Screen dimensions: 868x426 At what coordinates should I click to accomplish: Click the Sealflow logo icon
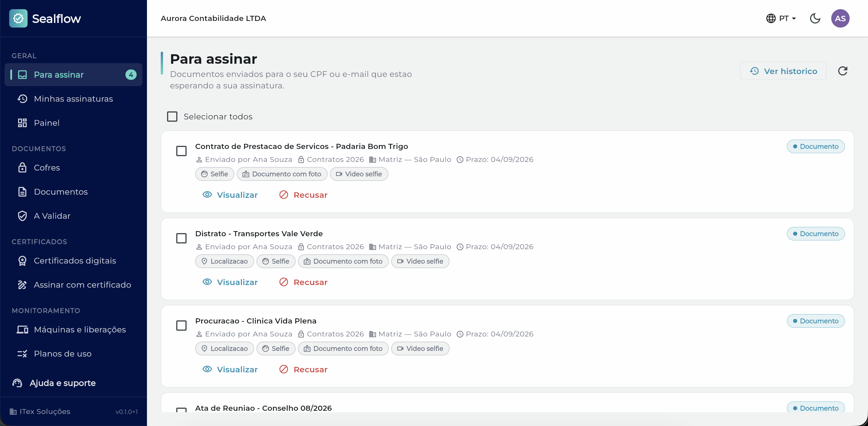[18, 18]
